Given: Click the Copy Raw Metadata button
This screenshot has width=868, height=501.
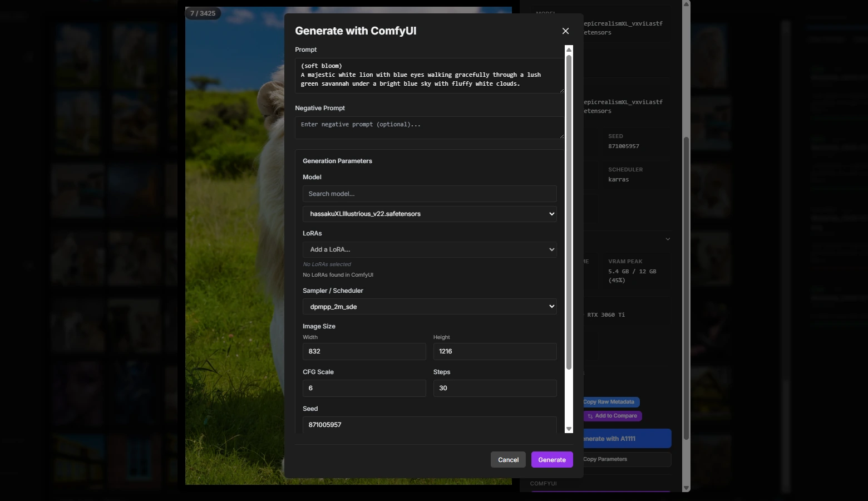Looking at the screenshot, I should click(609, 401).
